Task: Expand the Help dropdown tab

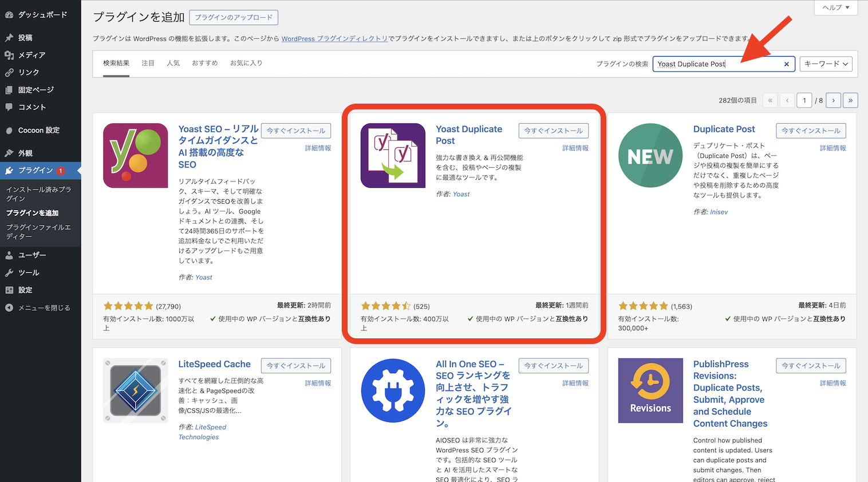Action: (x=835, y=7)
